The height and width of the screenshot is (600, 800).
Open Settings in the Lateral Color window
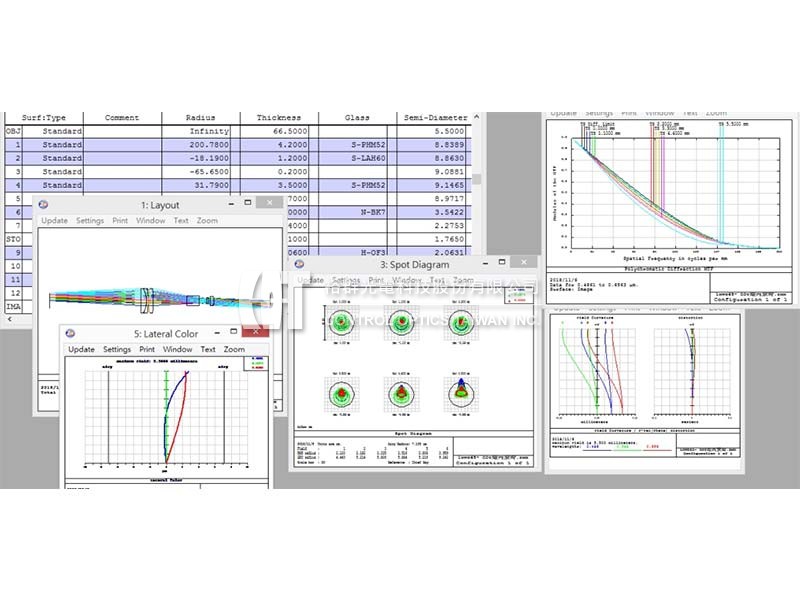point(117,349)
